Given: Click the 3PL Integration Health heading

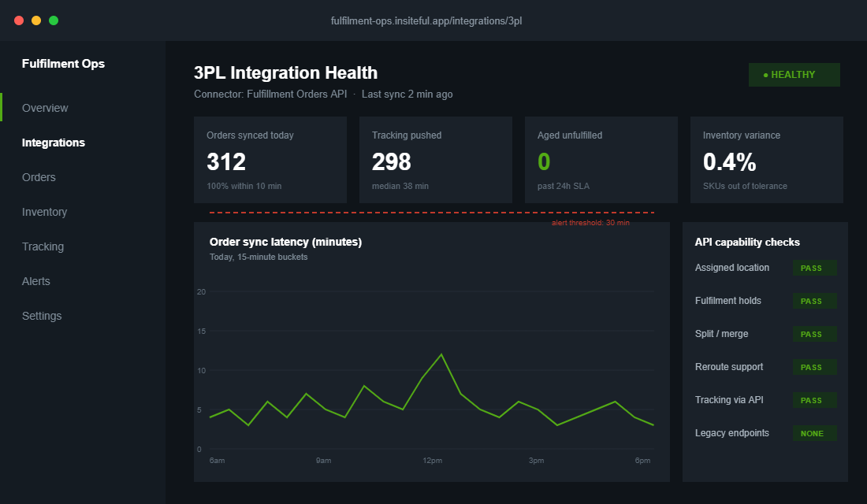Looking at the screenshot, I should click(x=286, y=72).
